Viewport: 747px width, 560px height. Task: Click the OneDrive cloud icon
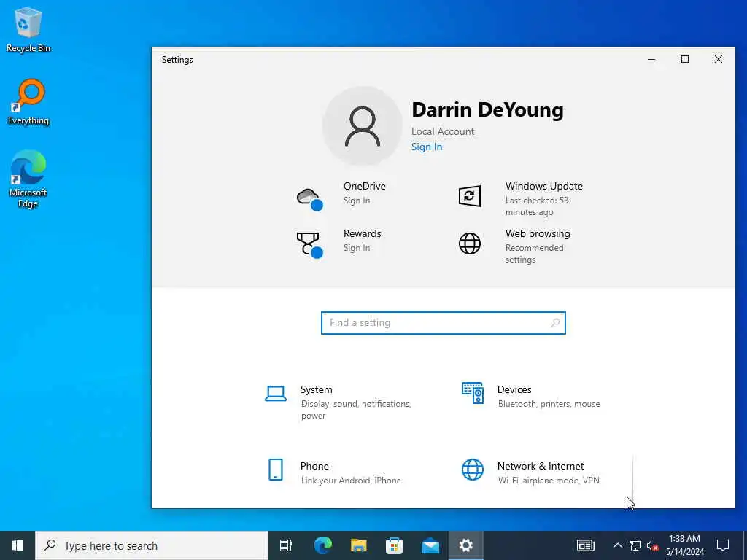309,198
